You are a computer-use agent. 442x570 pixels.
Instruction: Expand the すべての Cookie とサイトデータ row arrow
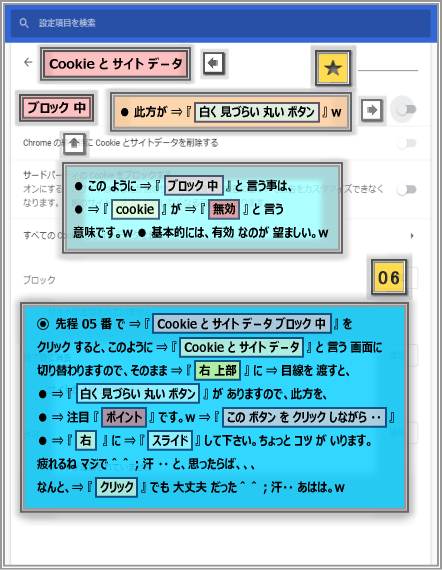(x=412, y=236)
